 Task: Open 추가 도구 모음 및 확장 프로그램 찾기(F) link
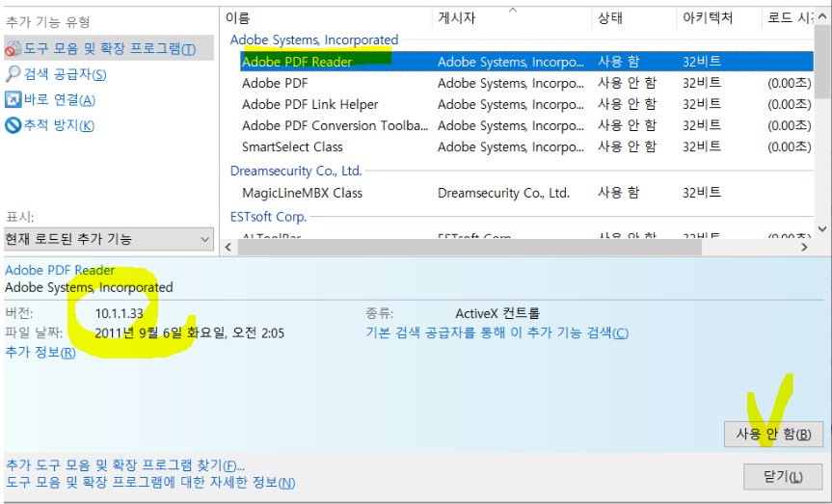coord(125,465)
